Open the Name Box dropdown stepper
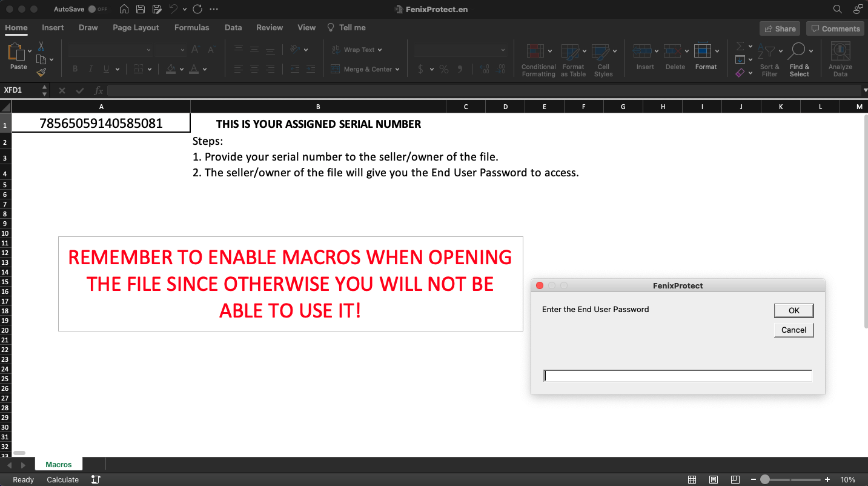 click(x=44, y=90)
